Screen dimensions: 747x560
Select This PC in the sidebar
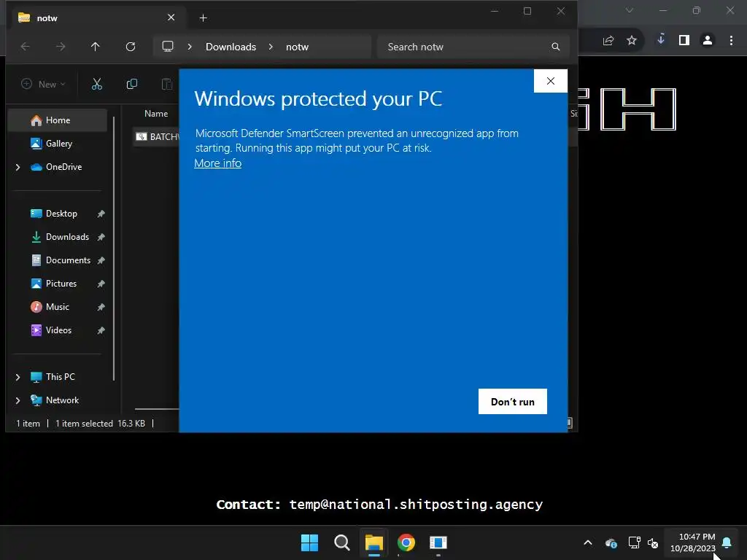tap(60, 377)
